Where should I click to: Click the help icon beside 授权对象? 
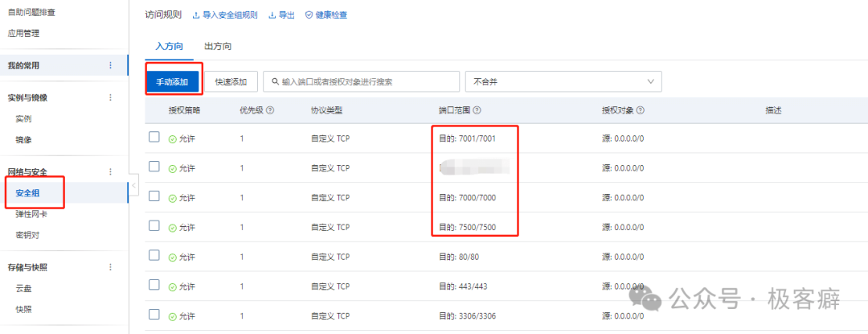[641, 110]
